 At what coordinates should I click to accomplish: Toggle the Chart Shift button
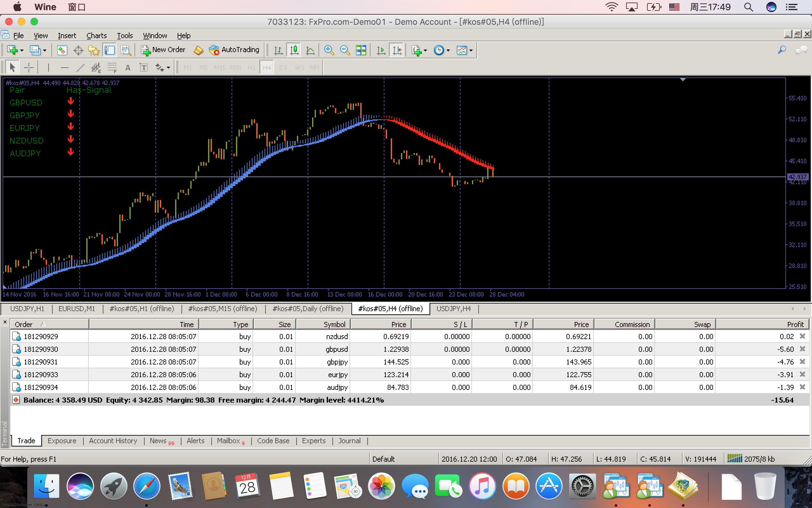click(397, 50)
